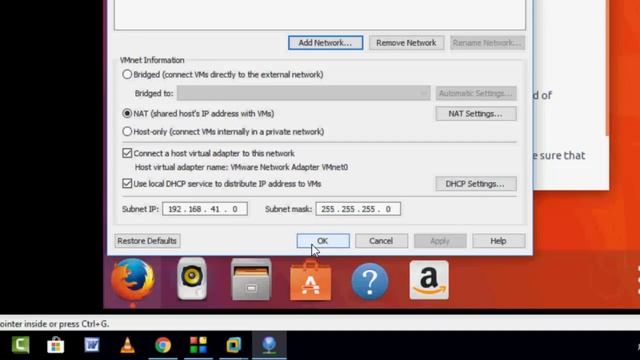Open the Bridged to dropdown

coord(304,93)
